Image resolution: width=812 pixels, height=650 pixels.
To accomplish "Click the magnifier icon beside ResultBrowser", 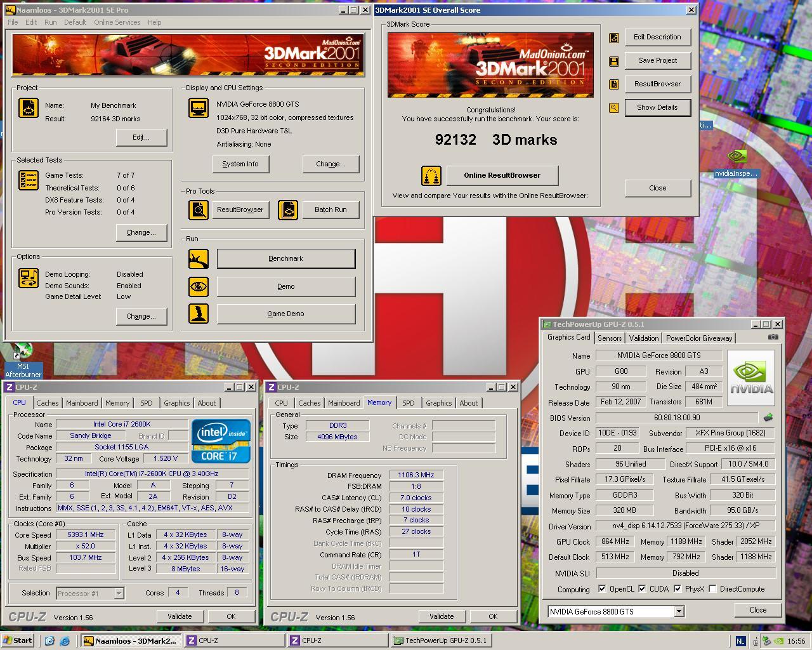I will (x=199, y=209).
